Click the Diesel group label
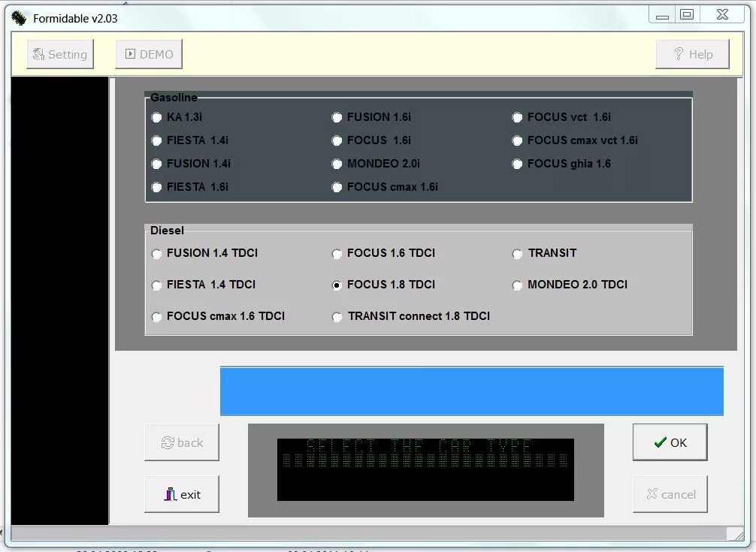The height and width of the screenshot is (552, 756). 167,231
